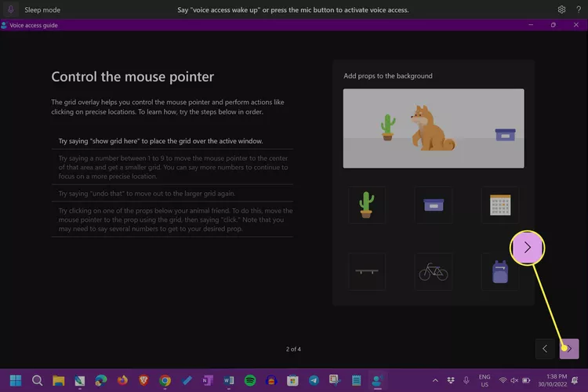Click the battery status tray icon
This screenshot has height=392, width=588.
(x=526, y=380)
